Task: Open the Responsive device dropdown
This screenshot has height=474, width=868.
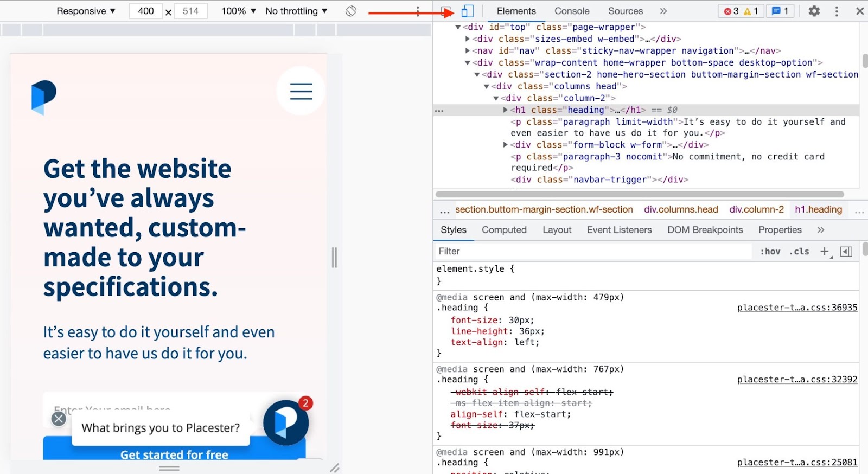Action: [x=86, y=11]
